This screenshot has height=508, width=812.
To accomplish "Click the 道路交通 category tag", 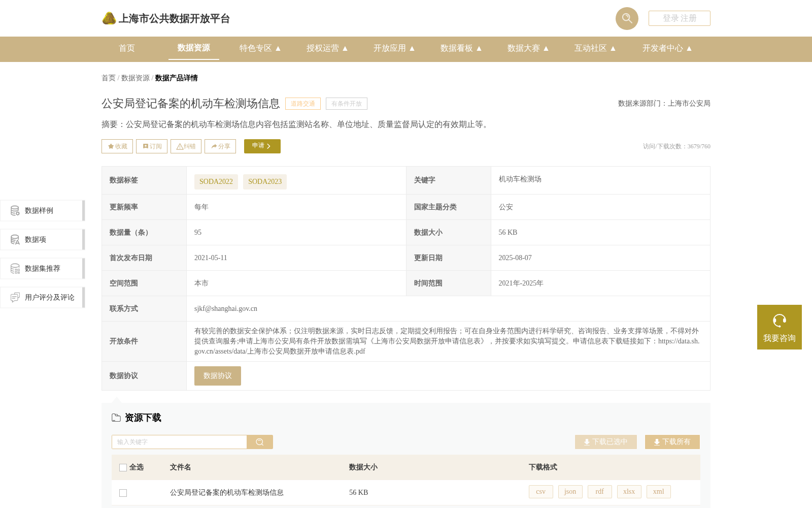I will coord(303,104).
